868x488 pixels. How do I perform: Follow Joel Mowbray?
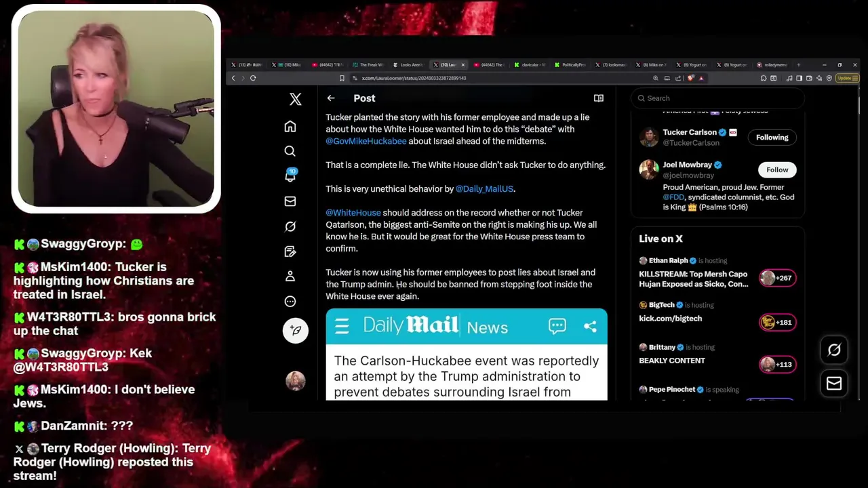click(777, 170)
